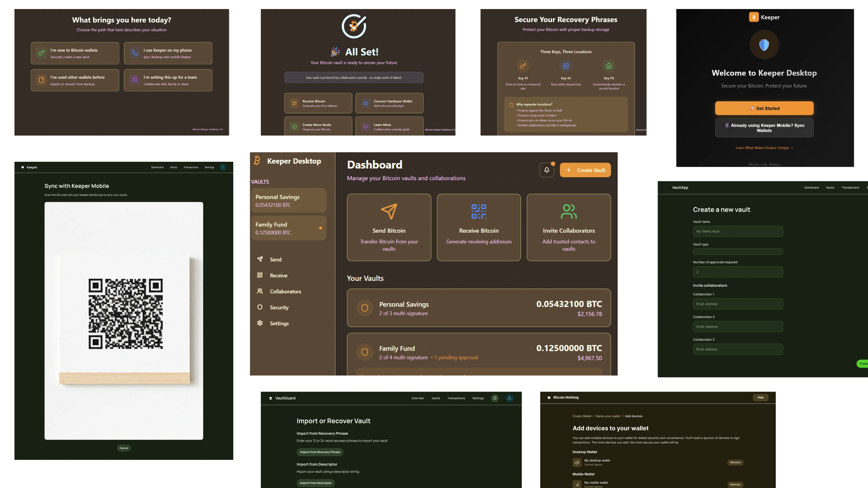Click Number of approvals required field

pyautogui.click(x=738, y=272)
